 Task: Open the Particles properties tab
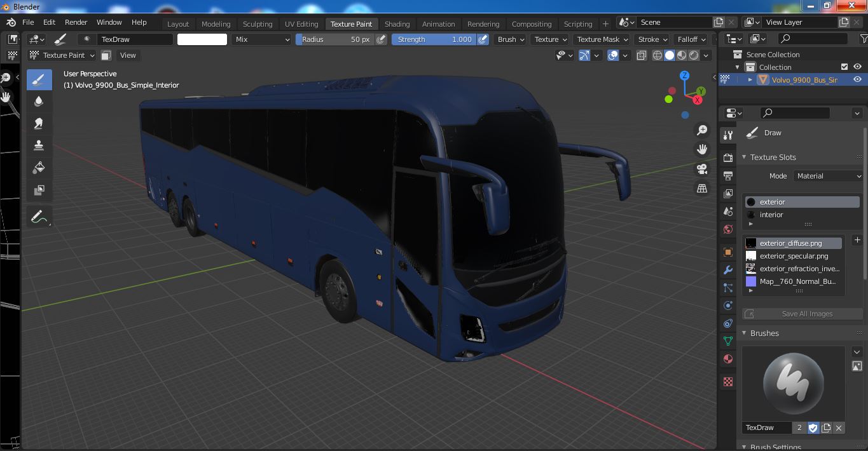click(x=728, y=288)
